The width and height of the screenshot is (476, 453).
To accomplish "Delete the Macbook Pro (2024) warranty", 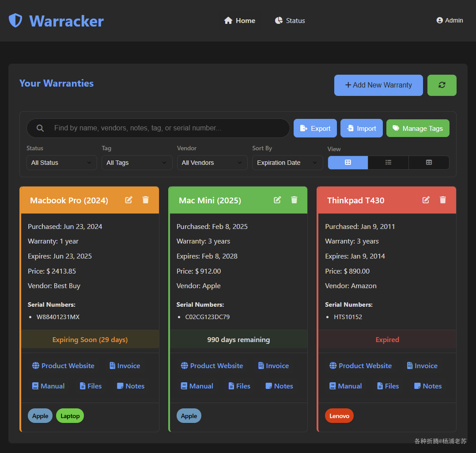I will (x=146, y=200).
